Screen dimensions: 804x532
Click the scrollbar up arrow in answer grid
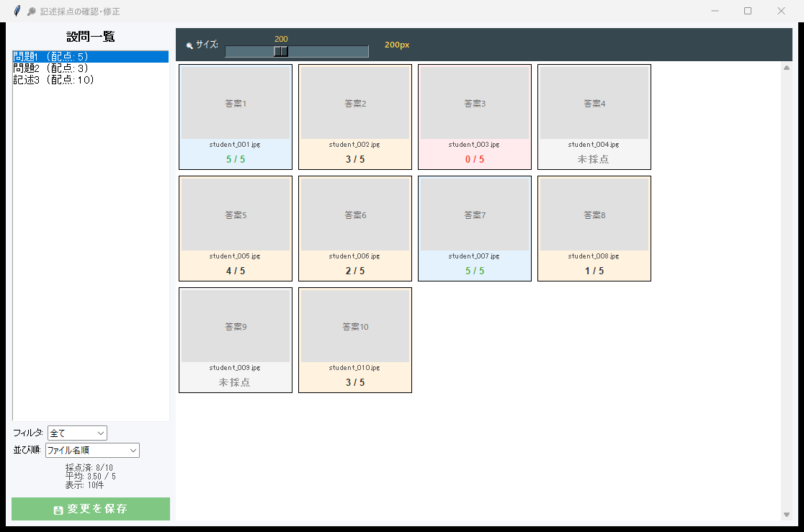point(787,68)
